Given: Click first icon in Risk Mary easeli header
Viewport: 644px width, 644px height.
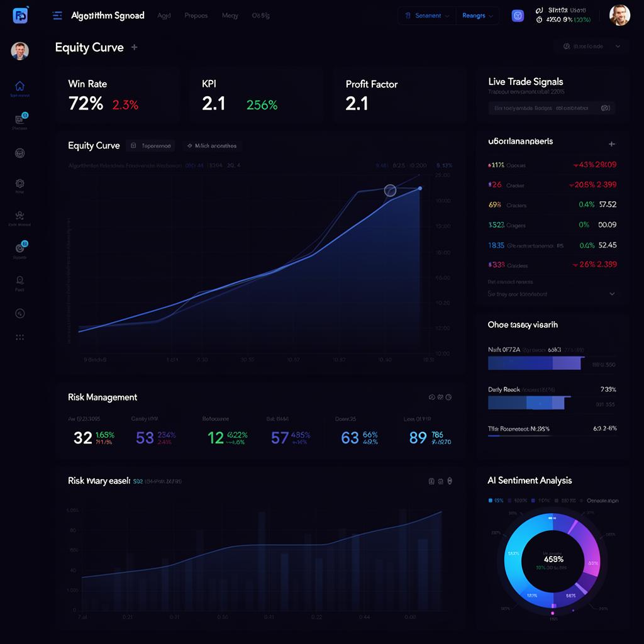Looking at the screenshot, I should (x=431, y=481).
